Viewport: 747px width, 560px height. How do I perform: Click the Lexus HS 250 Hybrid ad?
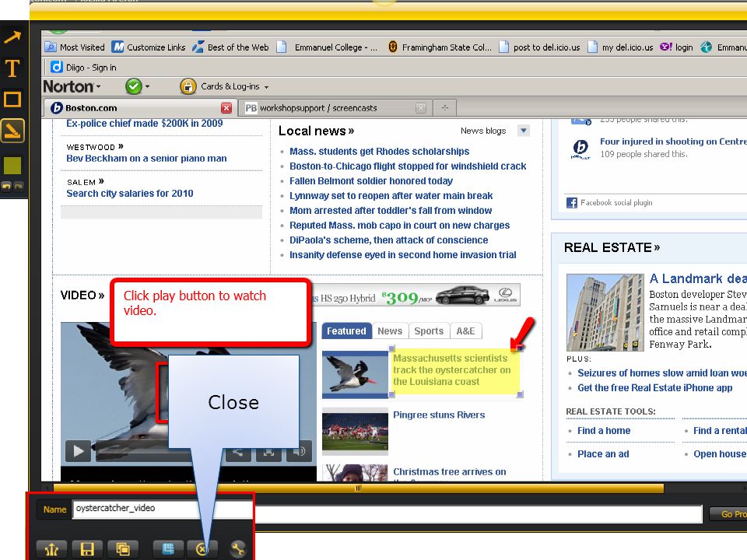click(416, 296)
